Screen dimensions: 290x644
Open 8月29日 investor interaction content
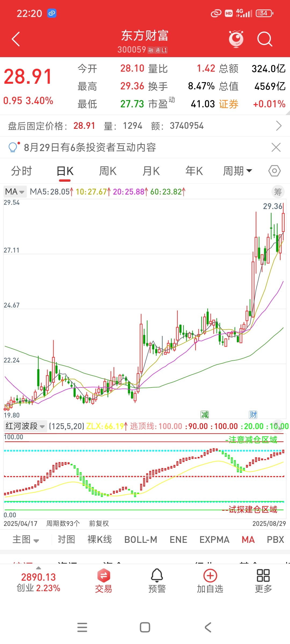coord(90,147)
